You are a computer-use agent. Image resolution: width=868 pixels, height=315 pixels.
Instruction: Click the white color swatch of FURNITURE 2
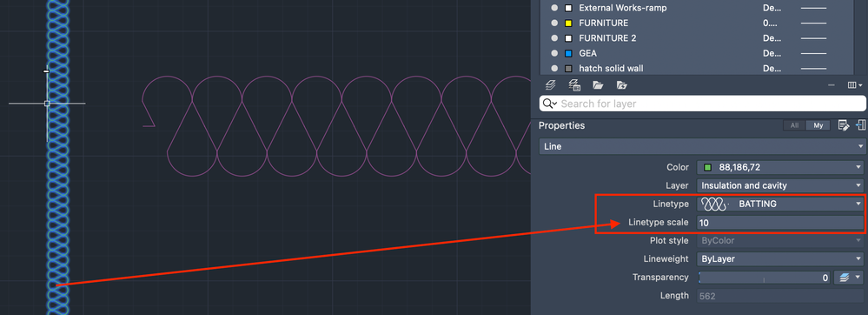568,38
